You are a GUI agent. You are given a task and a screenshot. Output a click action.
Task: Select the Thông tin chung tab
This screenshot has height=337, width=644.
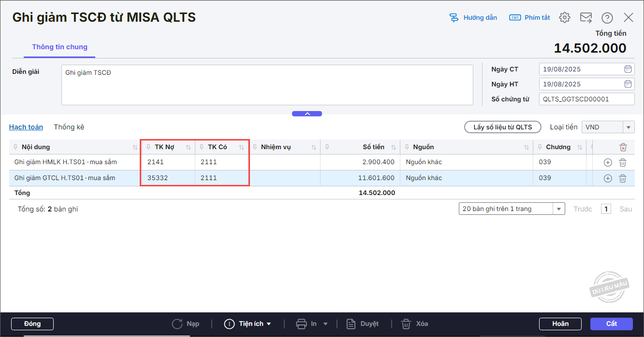(59, 47)
